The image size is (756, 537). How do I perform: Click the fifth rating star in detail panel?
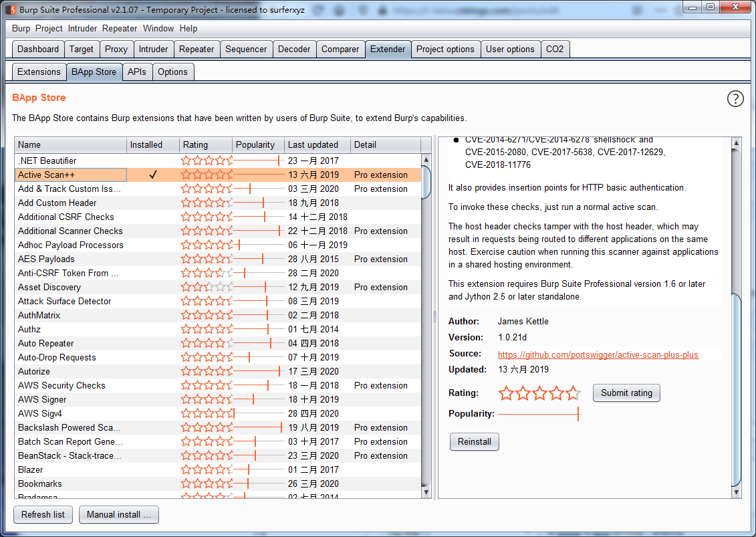point(573,393)
